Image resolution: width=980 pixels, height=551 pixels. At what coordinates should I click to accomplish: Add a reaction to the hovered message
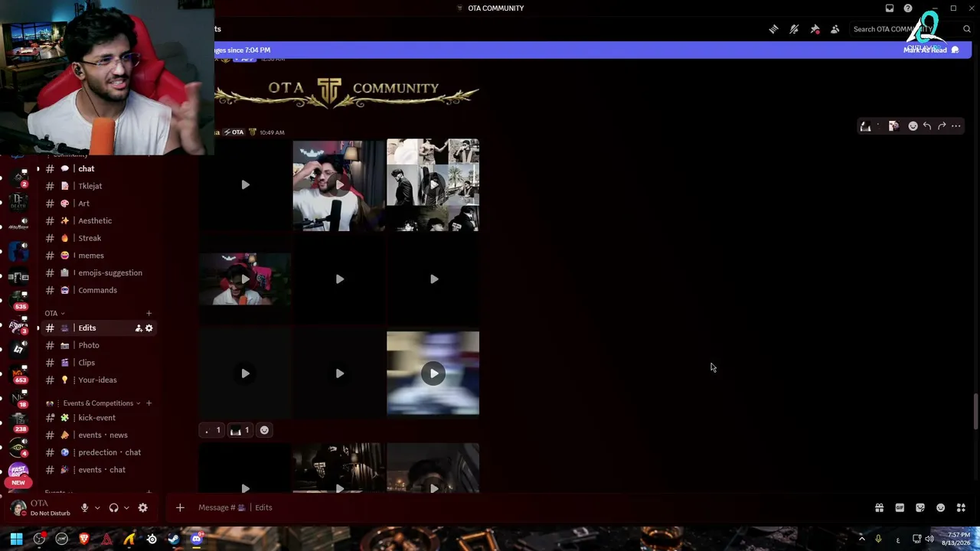913,126
